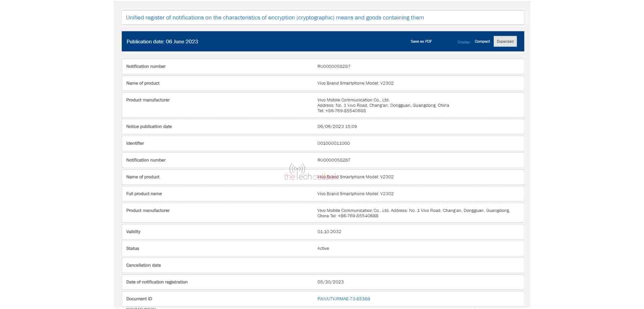The height and width of the screenshot is (309, 644).
Task: Click the timestamp 06/06/2023 15:09
Action: [x=337, y=127]
